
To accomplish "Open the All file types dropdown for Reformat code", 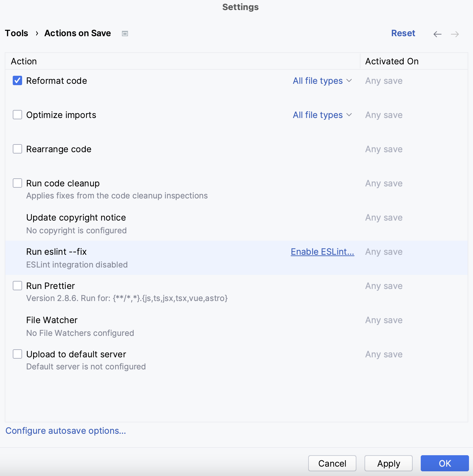I will pyautogui.click(x=322, y=80).
